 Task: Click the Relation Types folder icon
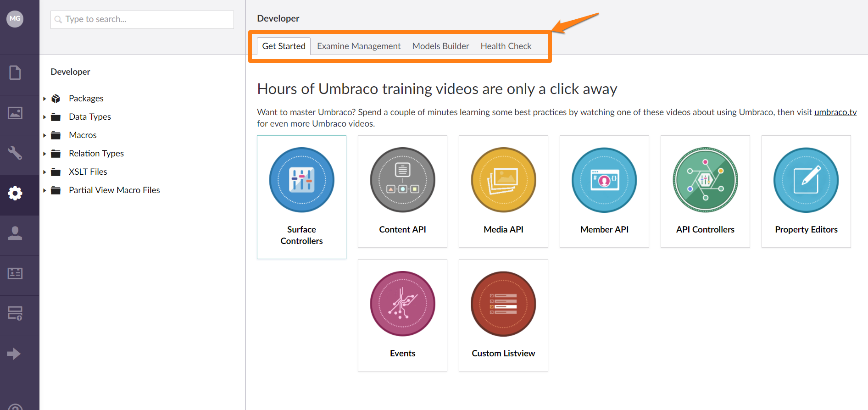click(56, 154)
